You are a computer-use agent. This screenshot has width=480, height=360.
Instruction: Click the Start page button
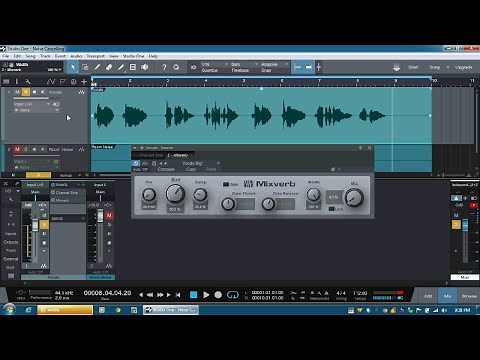[x=413, y=67]
